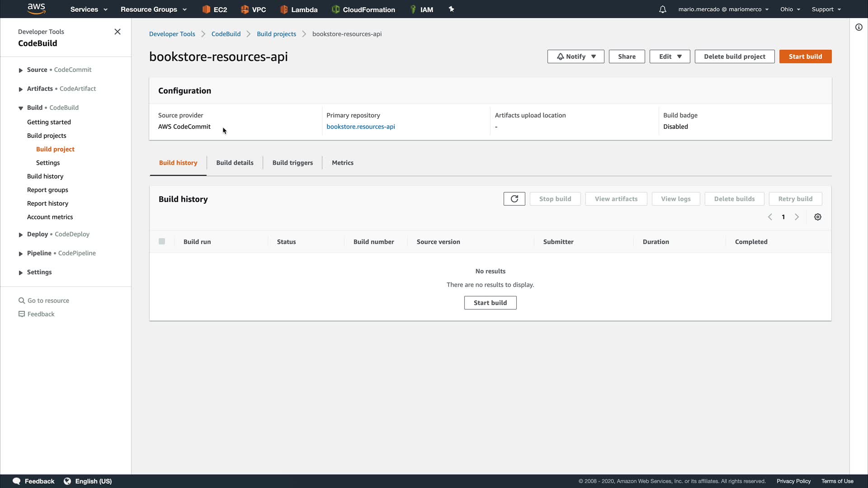Image resolution: width=868 pixels, height=488 pixels.
Task: Open build history table settings gear
Action: tap(817, 217)
